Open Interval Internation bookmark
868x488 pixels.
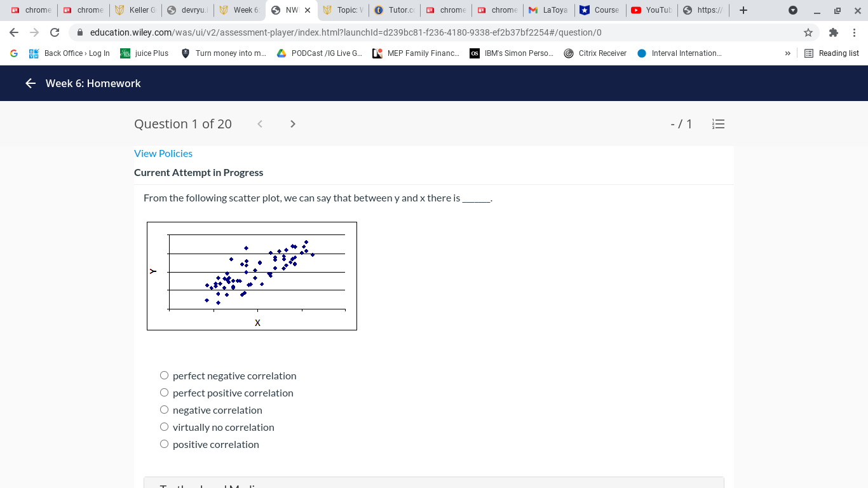coord(679,53)
